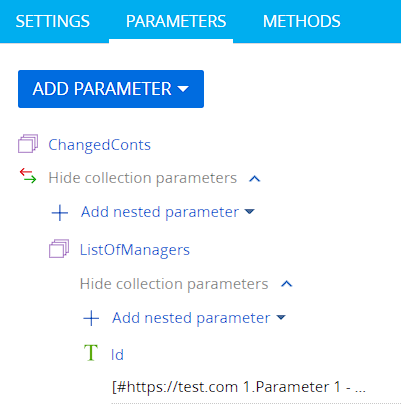Viewport: 401px width, 414px height.
Task: Click the plus icon under ChangedConts
Action: click(60, 213)
